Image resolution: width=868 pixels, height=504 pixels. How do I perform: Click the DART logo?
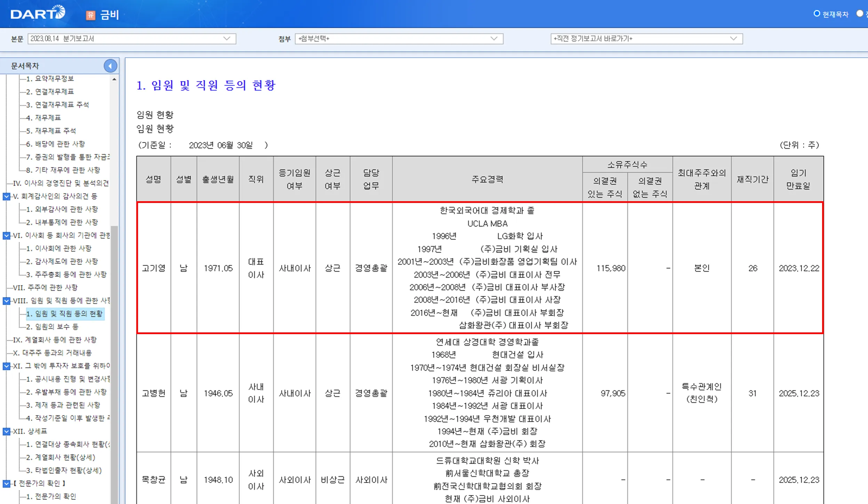tap(38, 13)
